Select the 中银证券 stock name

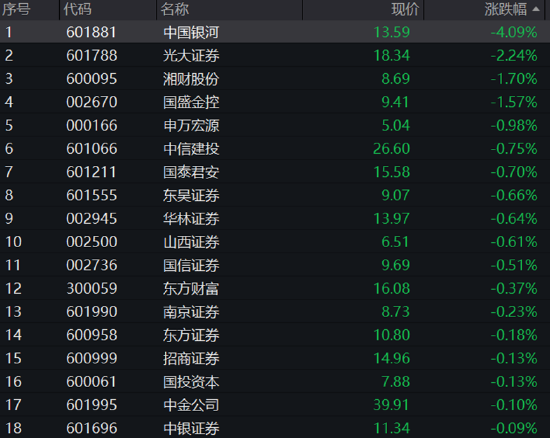coord(191,428)
